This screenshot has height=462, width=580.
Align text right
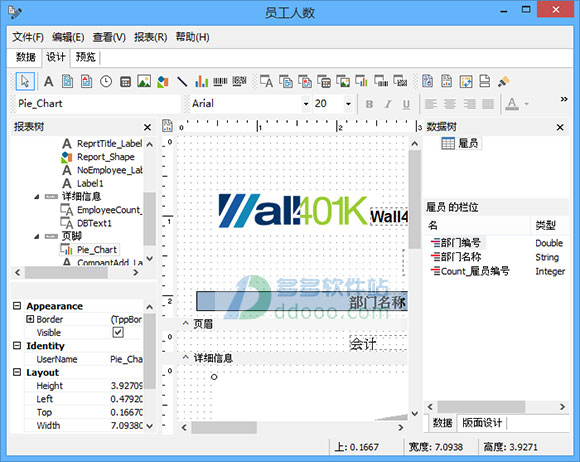click(x=469, y=104)
